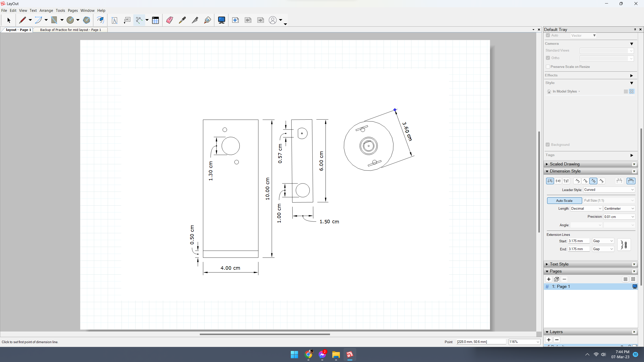Open the Table tool
This screenshot has width=644, height=362.
point(156,20)
